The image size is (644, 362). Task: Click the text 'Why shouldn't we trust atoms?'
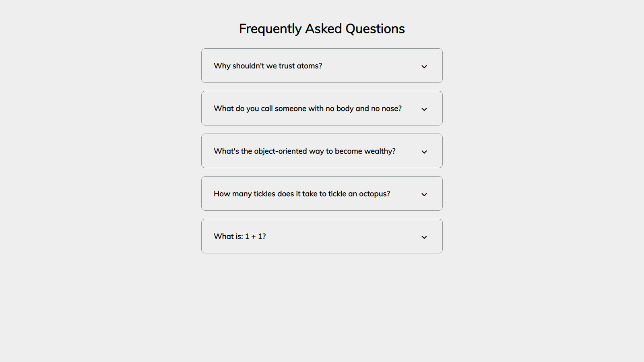pos(268,66)
